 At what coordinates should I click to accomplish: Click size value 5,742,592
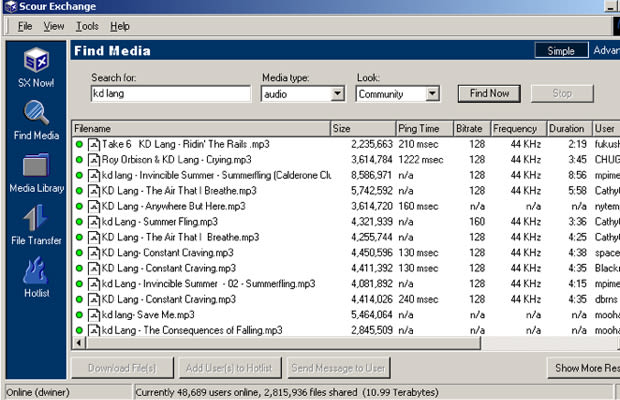coord(372,191)
